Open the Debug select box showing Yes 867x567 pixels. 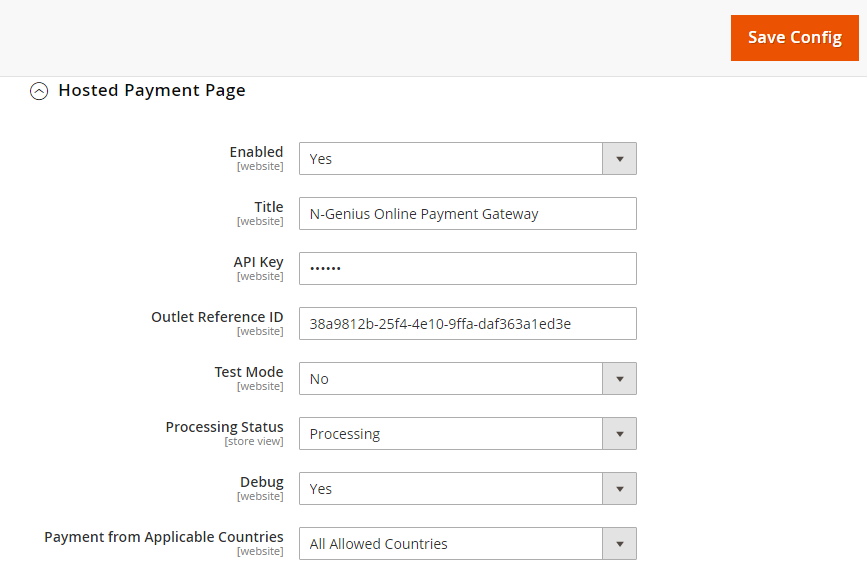pyautogui.click(x=450, y=489)
